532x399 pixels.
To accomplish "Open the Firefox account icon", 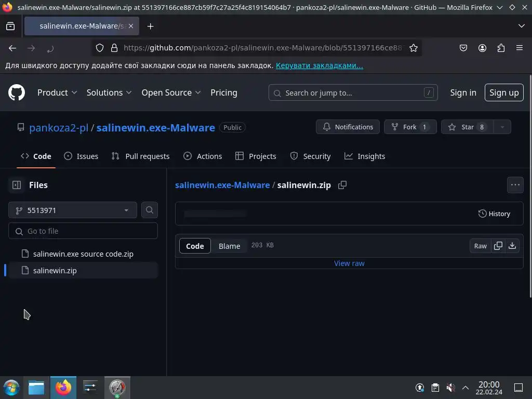I will pyautogui.click(x=482, y=48).
